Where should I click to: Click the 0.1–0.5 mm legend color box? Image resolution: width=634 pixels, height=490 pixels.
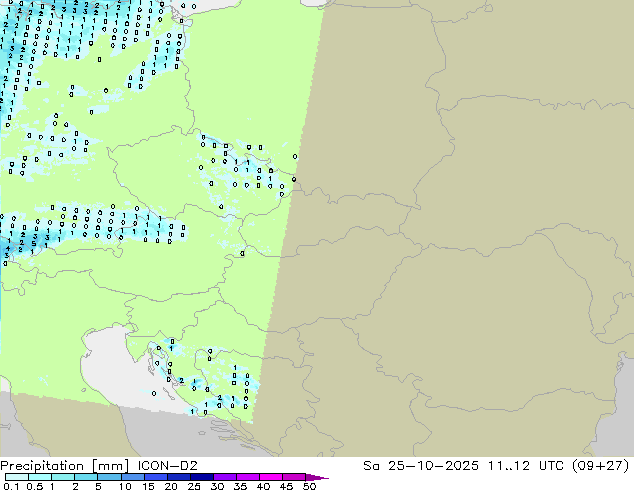[17, 477]
